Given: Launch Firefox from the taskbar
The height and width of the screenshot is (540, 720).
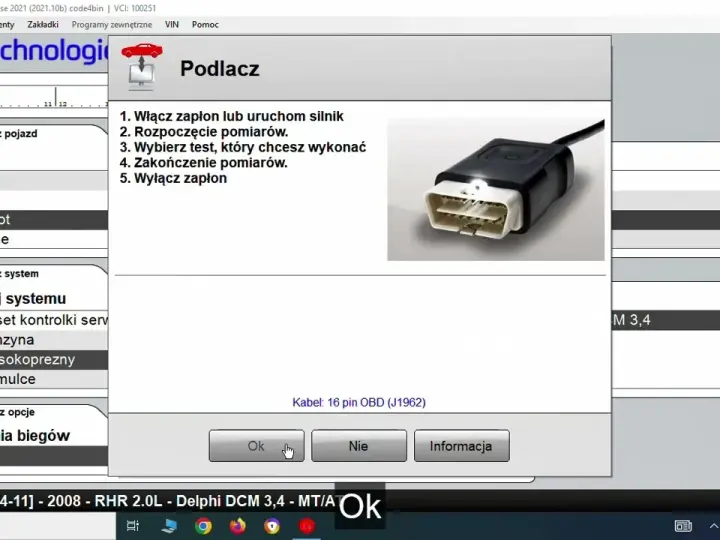Looking at the screenshot, I should point(237,526).
